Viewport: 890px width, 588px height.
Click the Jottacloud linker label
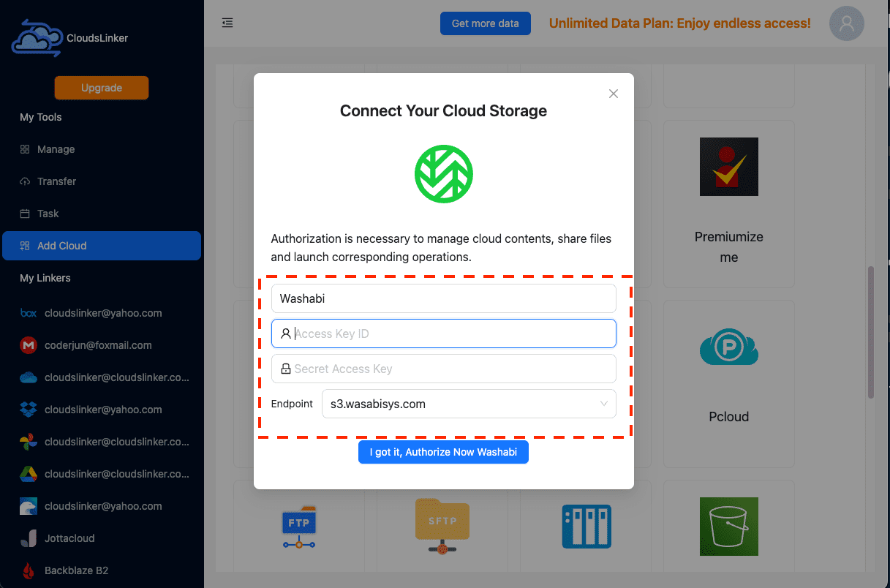[x=69, y=538]
